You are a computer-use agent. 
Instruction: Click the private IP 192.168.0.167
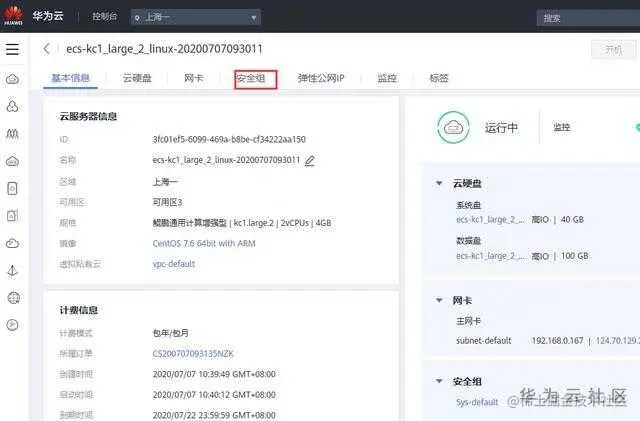(557, 341)
